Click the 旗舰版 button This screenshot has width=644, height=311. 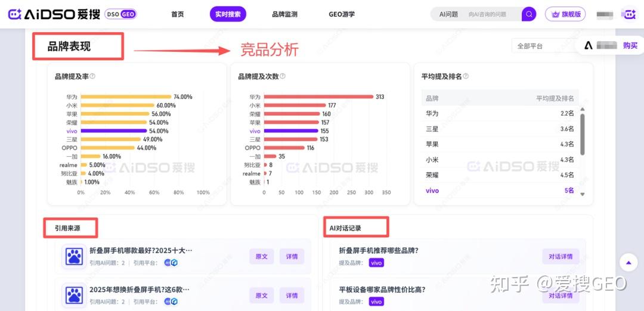coord(565,14)
